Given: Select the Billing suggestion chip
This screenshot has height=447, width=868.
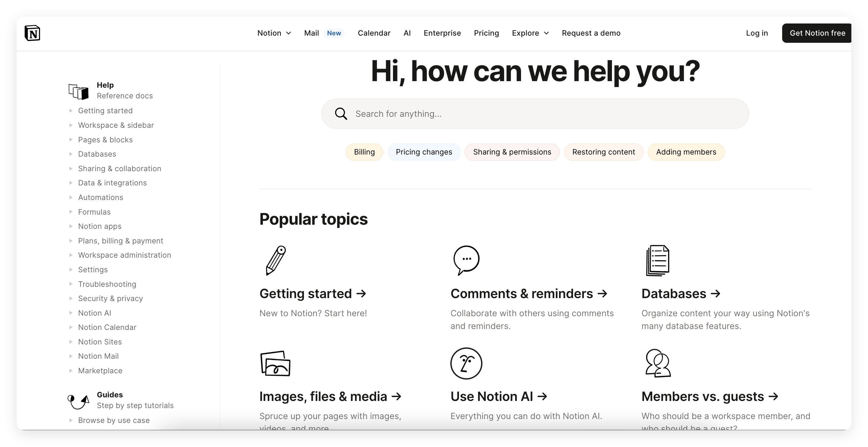Looking at the screenshot, I should pyautogui.click(x=364, y=152).
